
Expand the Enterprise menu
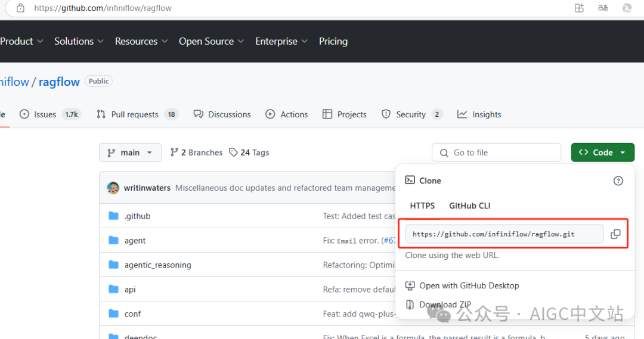tap(281, 41)
